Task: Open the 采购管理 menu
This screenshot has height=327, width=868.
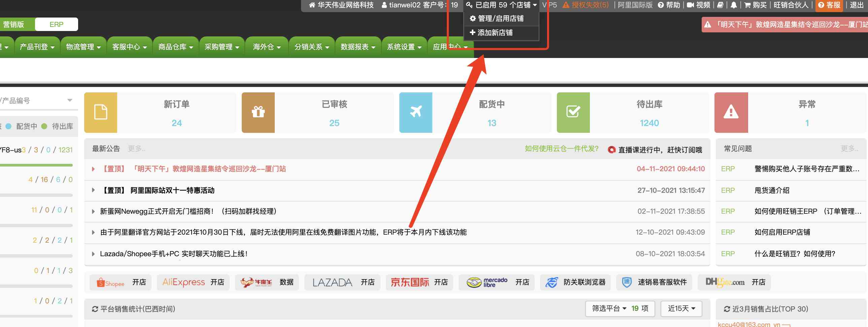Action: click(222, 47)
